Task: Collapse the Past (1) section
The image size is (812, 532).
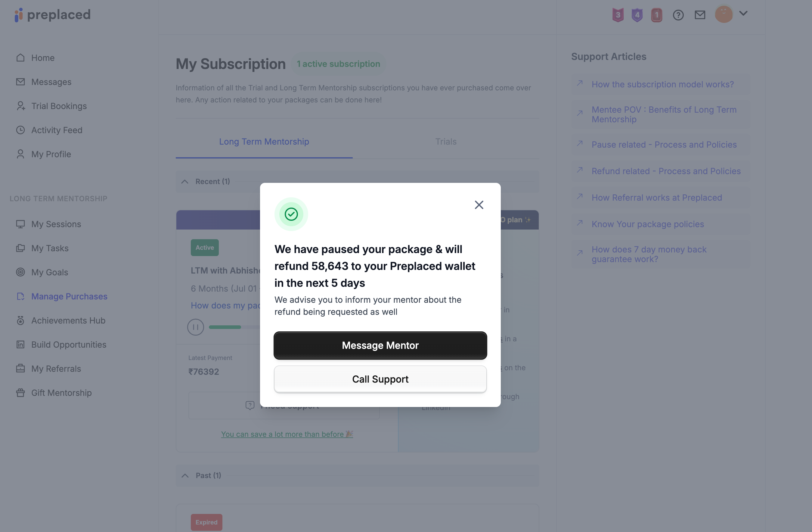Action: click(x=185, y=476)
